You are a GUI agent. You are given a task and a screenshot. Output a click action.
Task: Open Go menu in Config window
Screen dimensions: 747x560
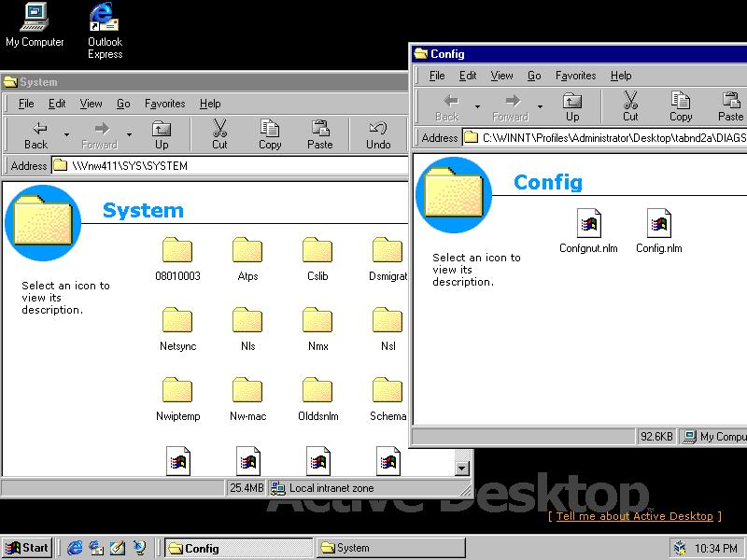click(534, 76)
